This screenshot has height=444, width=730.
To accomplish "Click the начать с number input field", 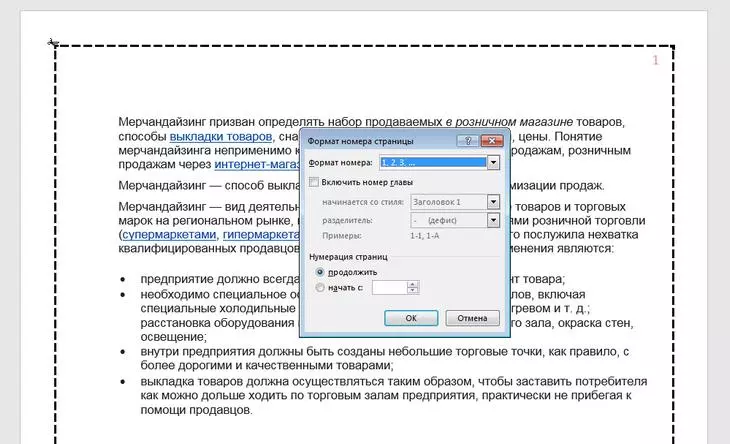I will pos(388,288).
